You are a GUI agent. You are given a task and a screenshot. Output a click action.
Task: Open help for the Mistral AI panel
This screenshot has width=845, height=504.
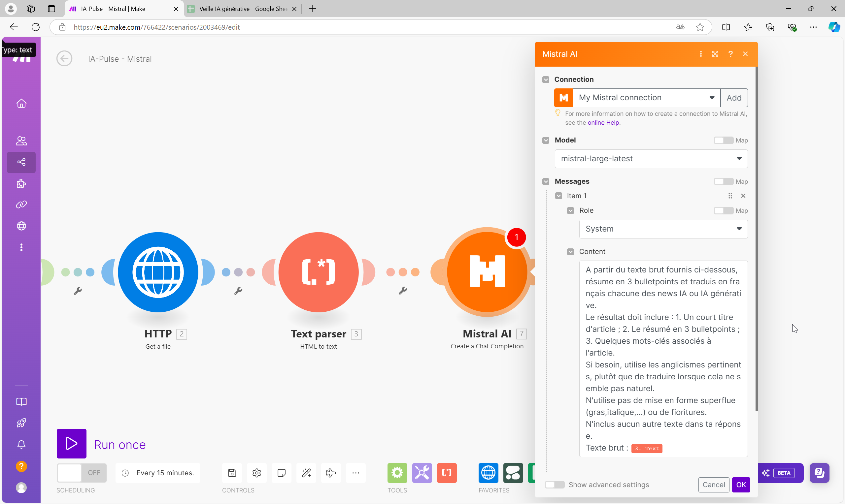730,54
